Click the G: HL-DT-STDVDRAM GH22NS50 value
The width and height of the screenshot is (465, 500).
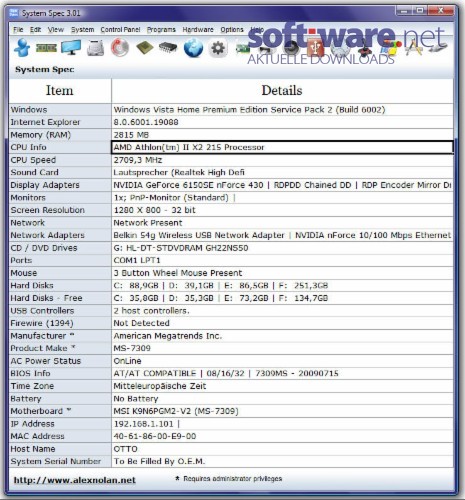[x=181, y=248]
